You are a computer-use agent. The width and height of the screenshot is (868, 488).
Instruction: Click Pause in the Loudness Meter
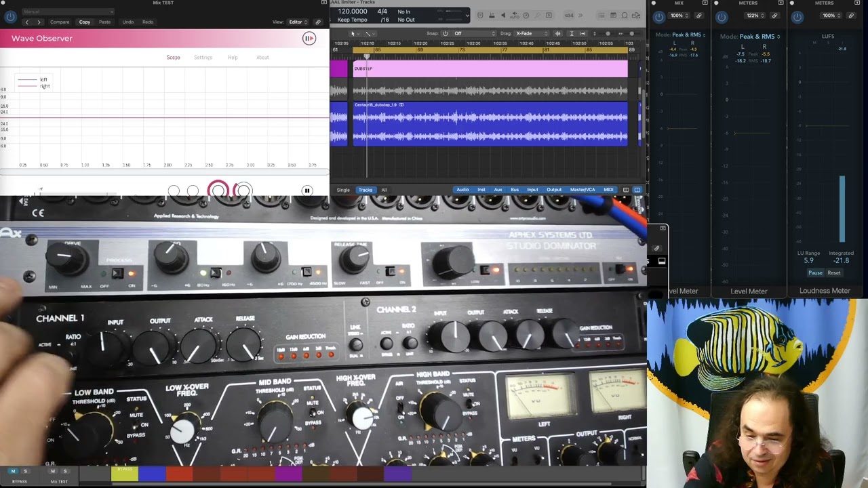click(815, 273)
